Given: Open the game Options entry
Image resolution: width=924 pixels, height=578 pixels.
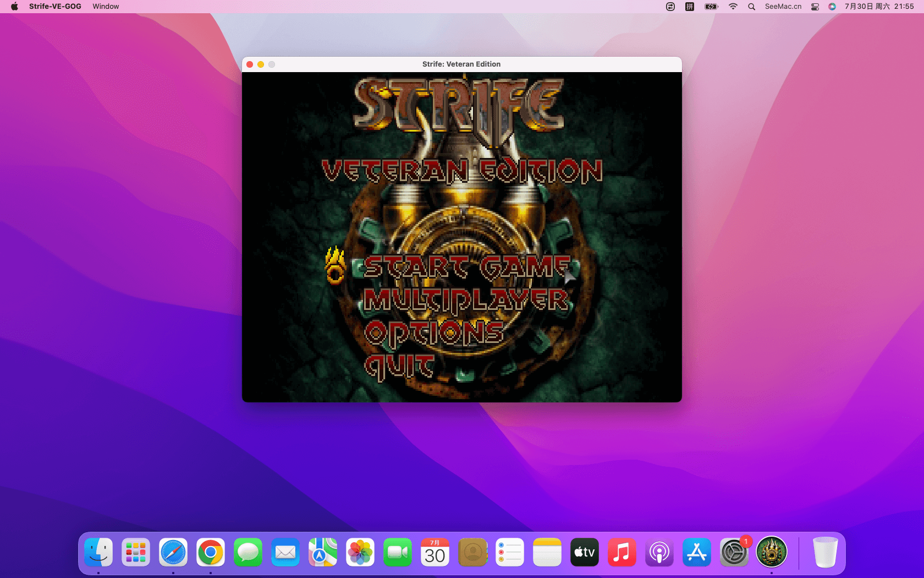Looking at the screenshot, I should click(x=434, y=333).
